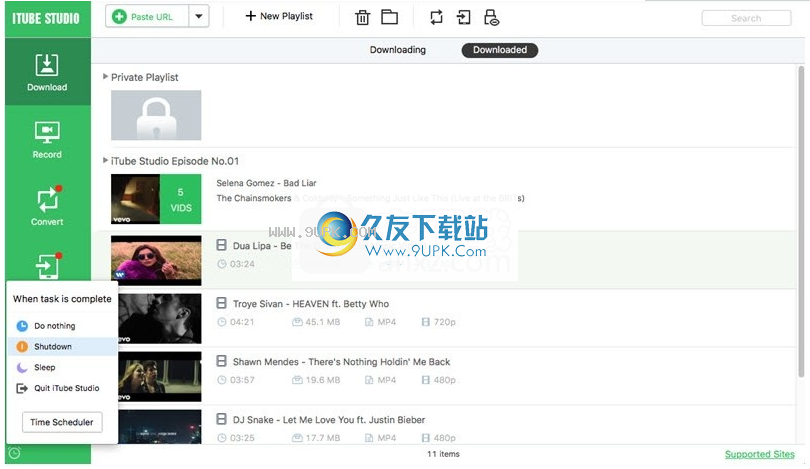The width and height of the screenshot is (810, 469).
Task: Click the iTube Studio logo
Action: (46, 19)
